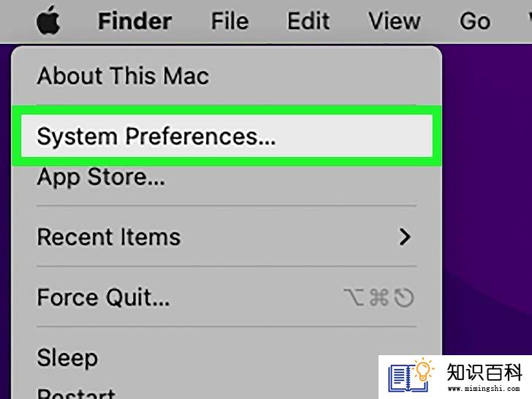The height and width of the screenshot is (399, 532).
Task: Click the Finder menu
Action: [134, 21]
